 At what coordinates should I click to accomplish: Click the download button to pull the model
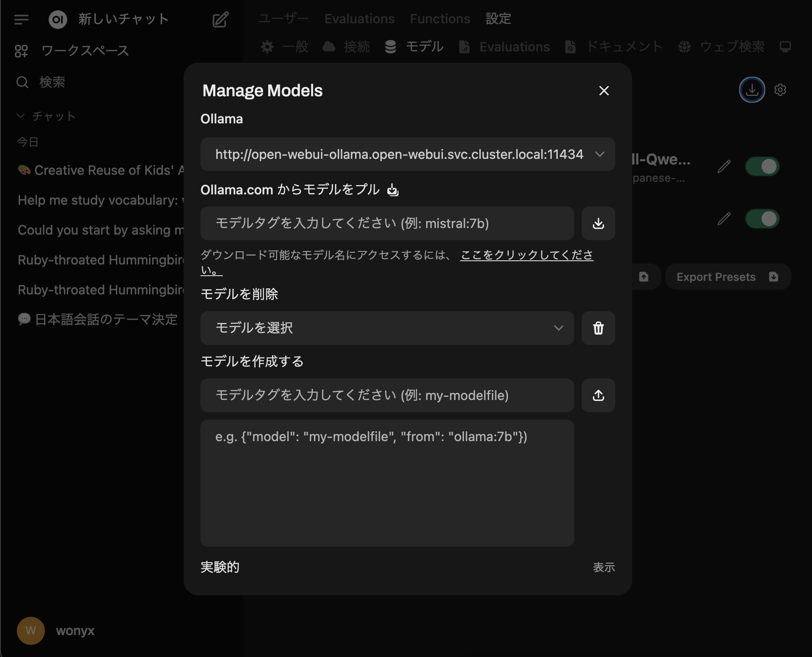point(598,223)
